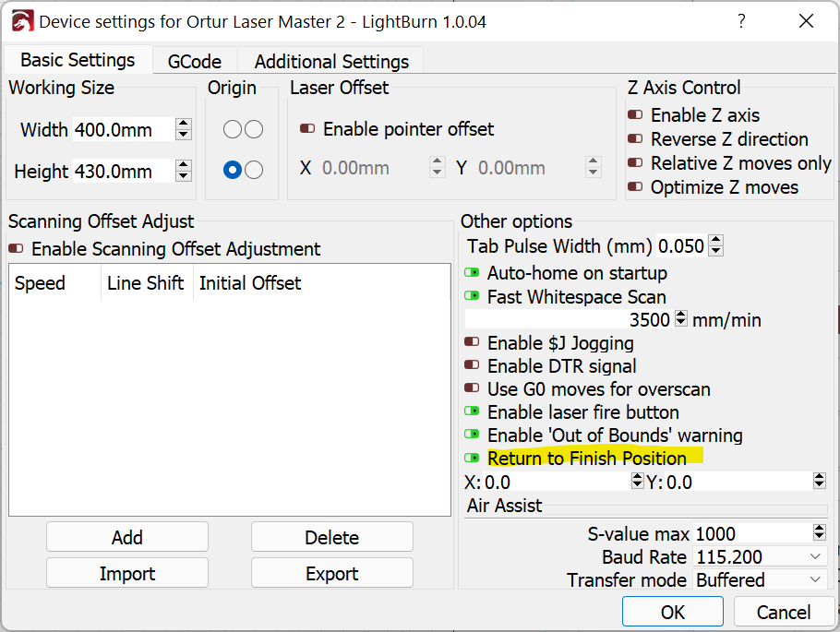Toggle Enable Z axis switch

click(635, 114)
